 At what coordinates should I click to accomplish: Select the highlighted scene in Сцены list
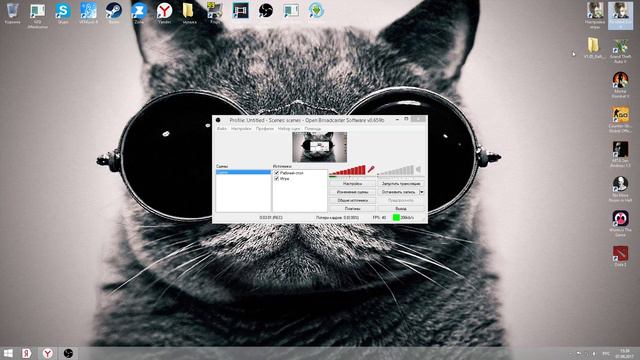[243, 172]
